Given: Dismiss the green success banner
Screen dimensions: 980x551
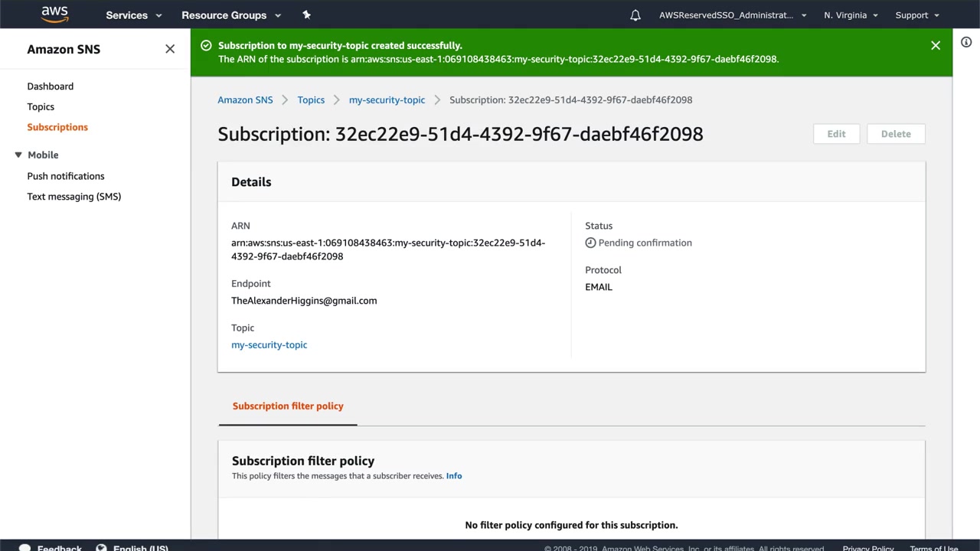Looking at the screenshot, I should pos(936,46).
